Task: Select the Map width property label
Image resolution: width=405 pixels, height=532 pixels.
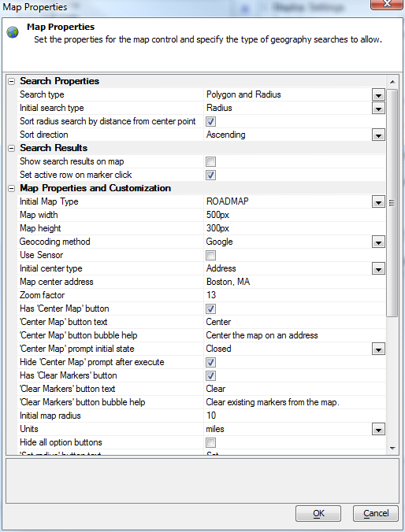Action: pos(39,215)
